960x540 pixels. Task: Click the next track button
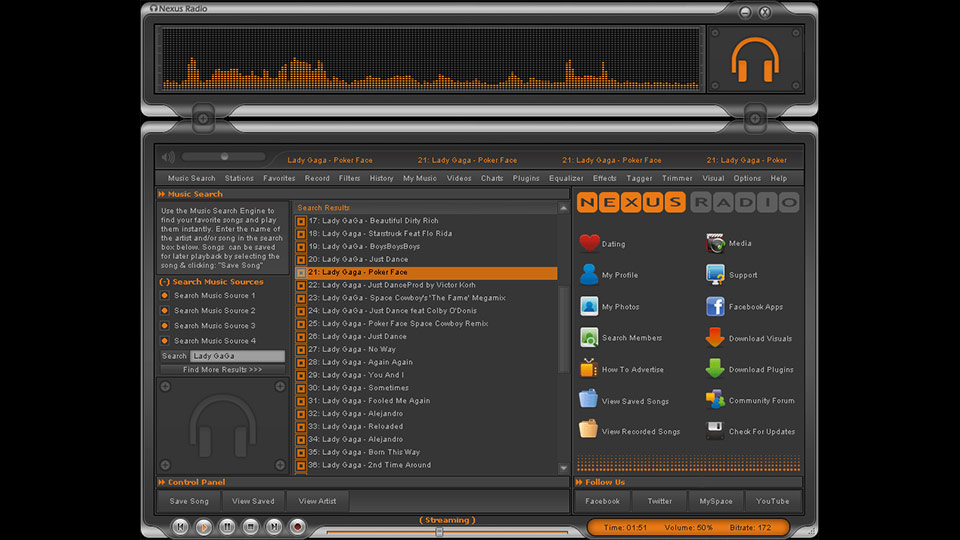pos(274,527)
